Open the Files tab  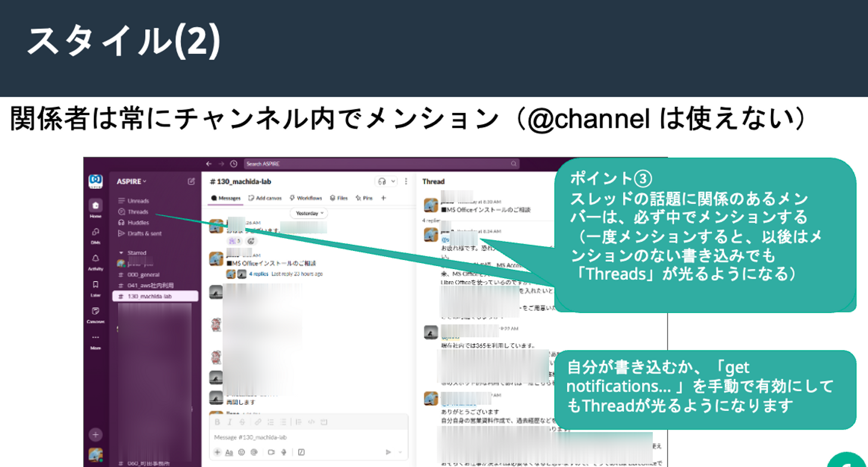tap(339, 198)
